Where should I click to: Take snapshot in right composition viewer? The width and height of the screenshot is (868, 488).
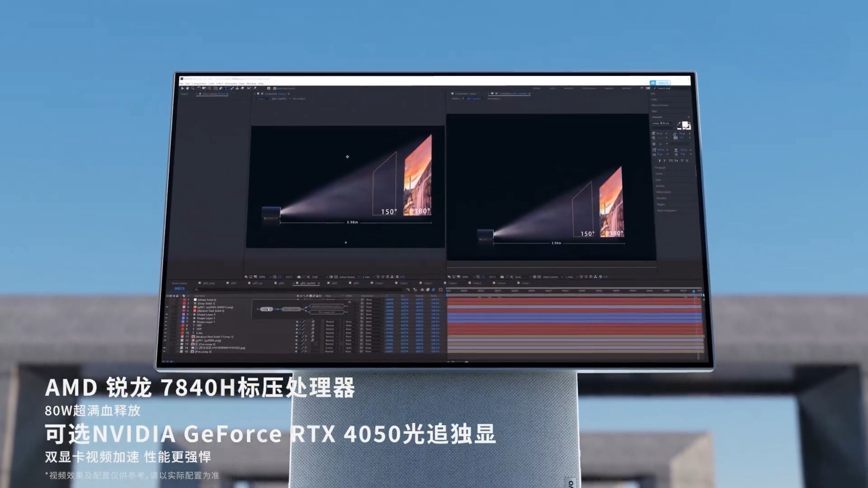502,277
